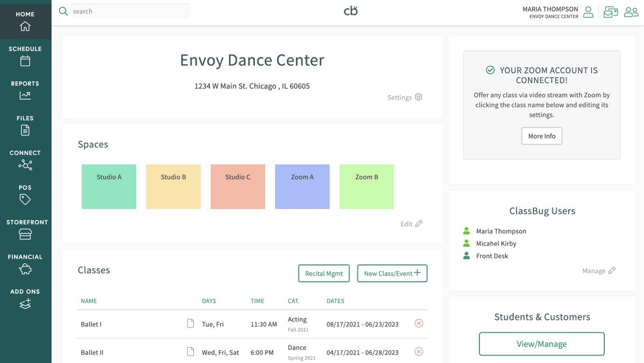Open the Ballet II document icon
Image resolution: width=644 pixels, height=363 pixels.
(190, 352)
